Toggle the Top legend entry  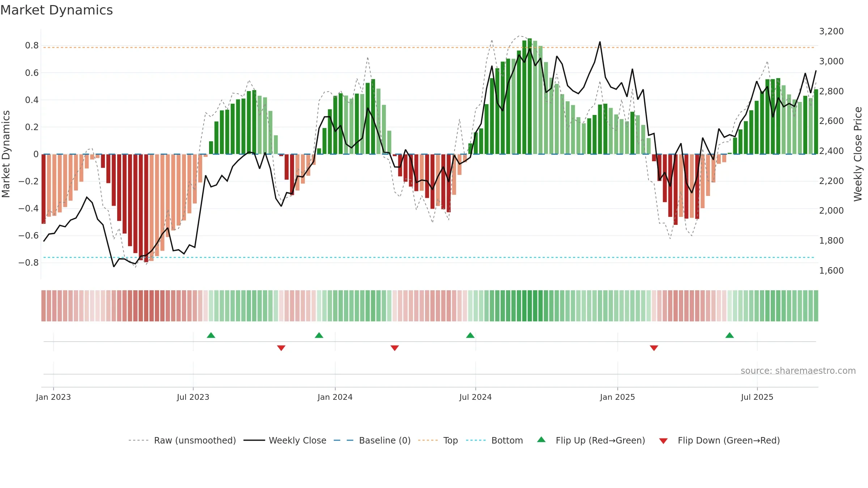[x=438, y=440]
